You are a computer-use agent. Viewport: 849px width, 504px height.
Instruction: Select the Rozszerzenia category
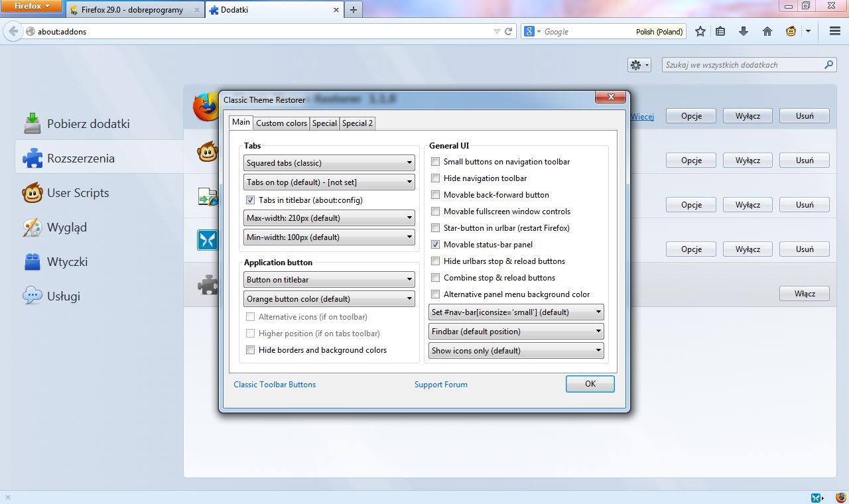pos(99,158)
